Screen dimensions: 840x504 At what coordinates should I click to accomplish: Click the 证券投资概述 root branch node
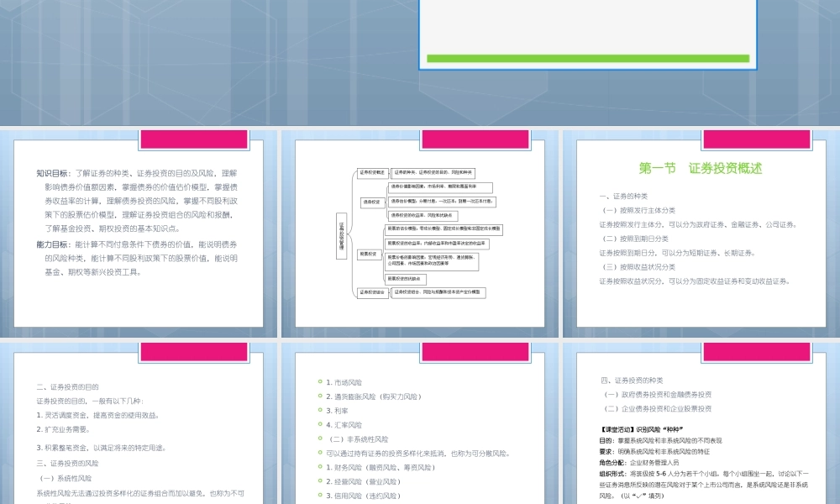pyautogui.click(x=371, y=171)
